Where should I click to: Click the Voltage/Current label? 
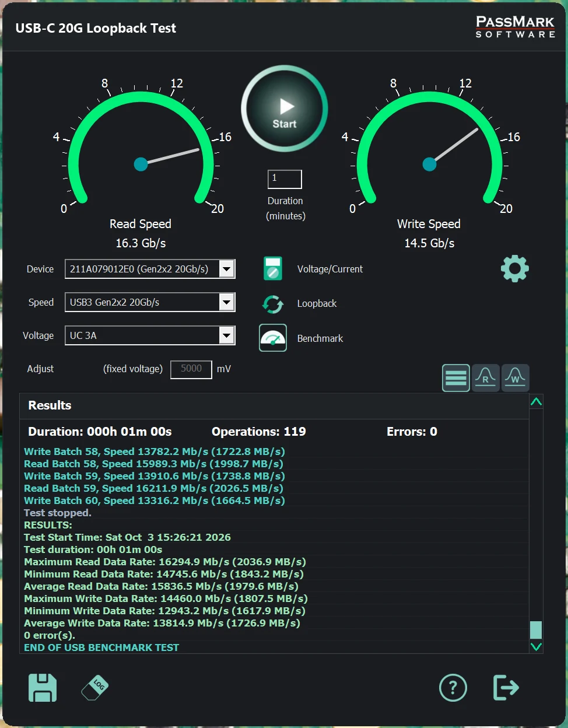coord(330,269)
